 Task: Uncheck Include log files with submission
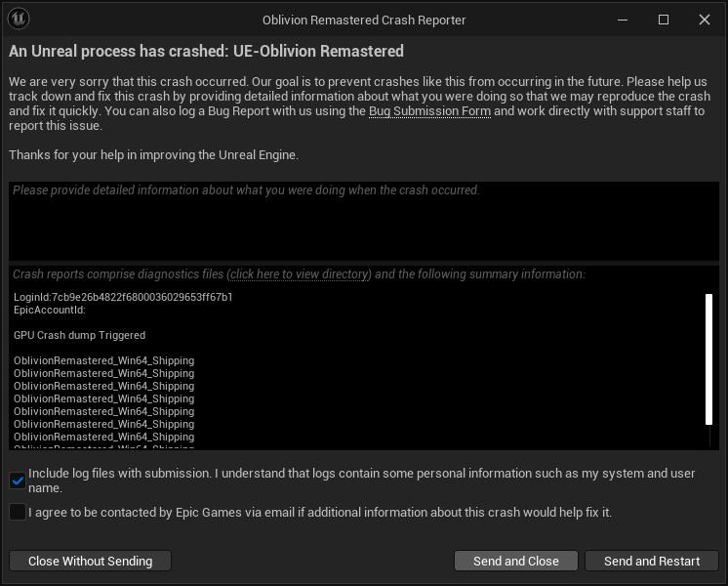click(18, 480)
